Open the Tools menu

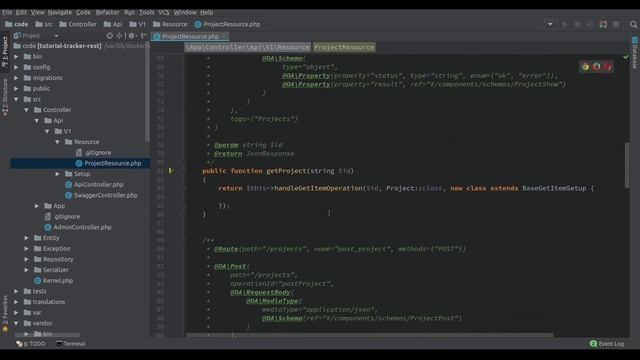(x=147, y=12)
